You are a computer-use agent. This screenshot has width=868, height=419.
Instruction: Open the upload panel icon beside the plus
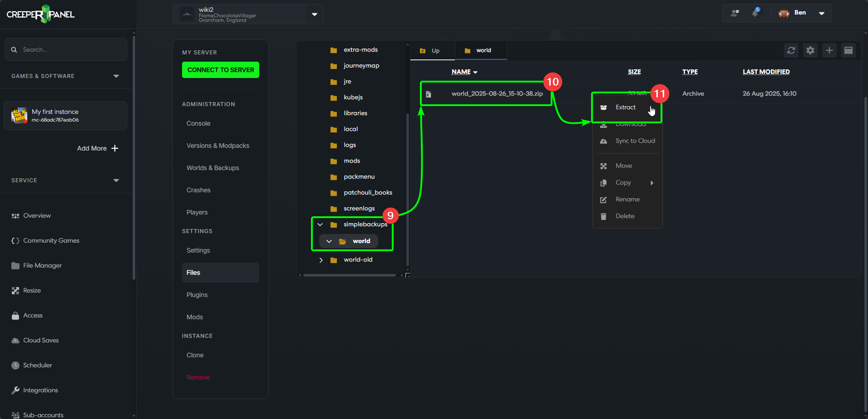[x=848, y=50]
